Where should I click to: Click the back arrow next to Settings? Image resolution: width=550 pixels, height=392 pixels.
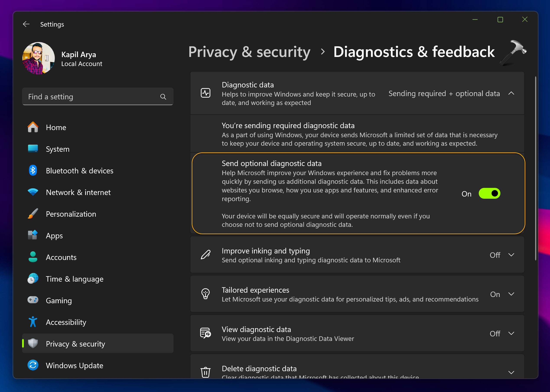[x=26, y=24]
